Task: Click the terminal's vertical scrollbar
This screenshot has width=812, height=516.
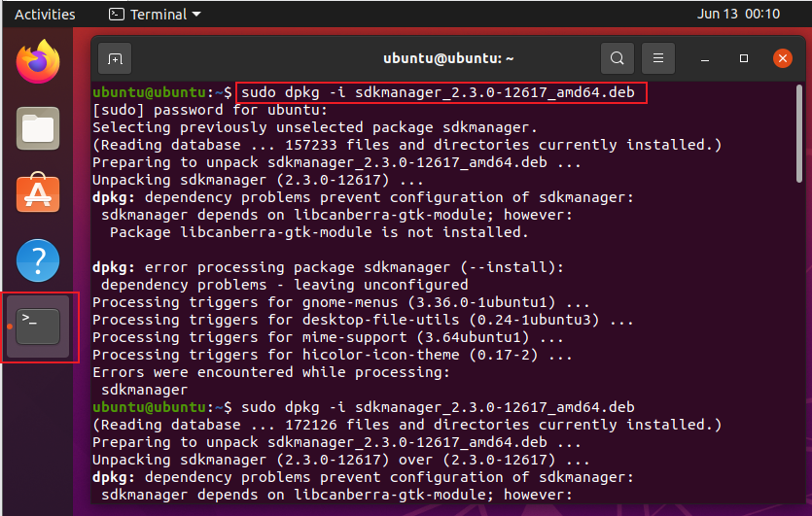Action: 799,133
